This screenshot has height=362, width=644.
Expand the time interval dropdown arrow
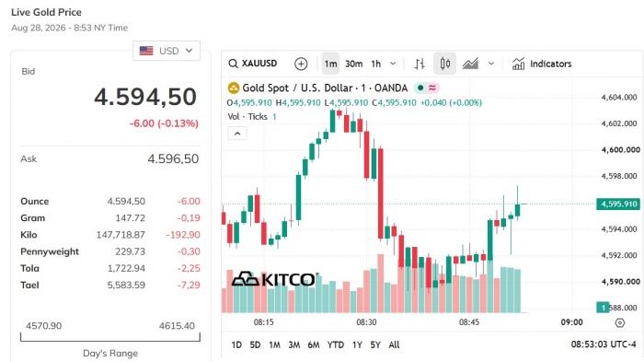click(393, 64)
